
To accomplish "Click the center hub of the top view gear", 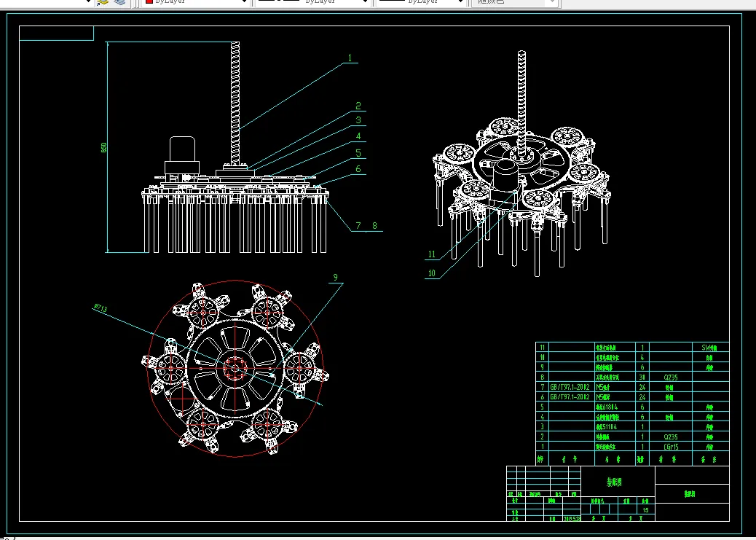I will [x=236, y=368].
